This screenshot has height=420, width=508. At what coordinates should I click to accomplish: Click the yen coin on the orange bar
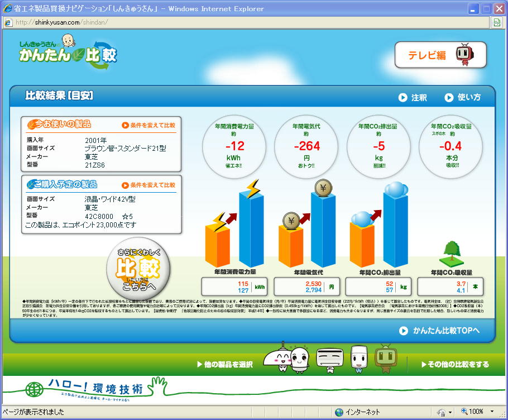(x=291, y=221)
